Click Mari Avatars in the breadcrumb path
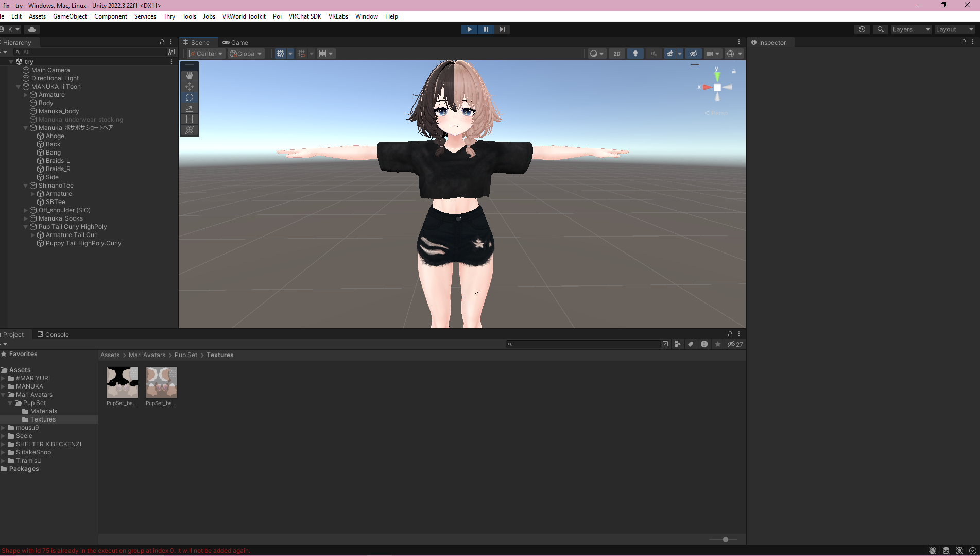 coord(147,355)
